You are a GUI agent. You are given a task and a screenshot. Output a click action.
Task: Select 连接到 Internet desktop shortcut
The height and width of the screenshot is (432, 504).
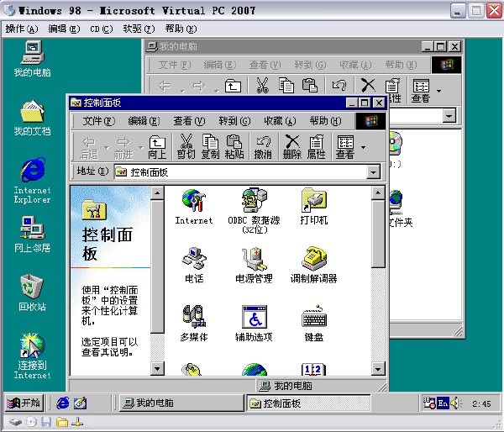click(x=32, y=356)
